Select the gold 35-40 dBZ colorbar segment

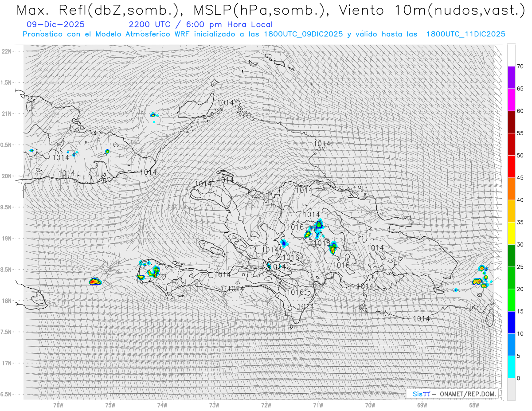(511, 211)
